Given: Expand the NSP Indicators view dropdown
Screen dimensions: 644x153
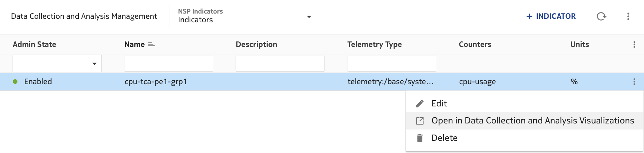Looking at the screenshot, I should point(309,17).
